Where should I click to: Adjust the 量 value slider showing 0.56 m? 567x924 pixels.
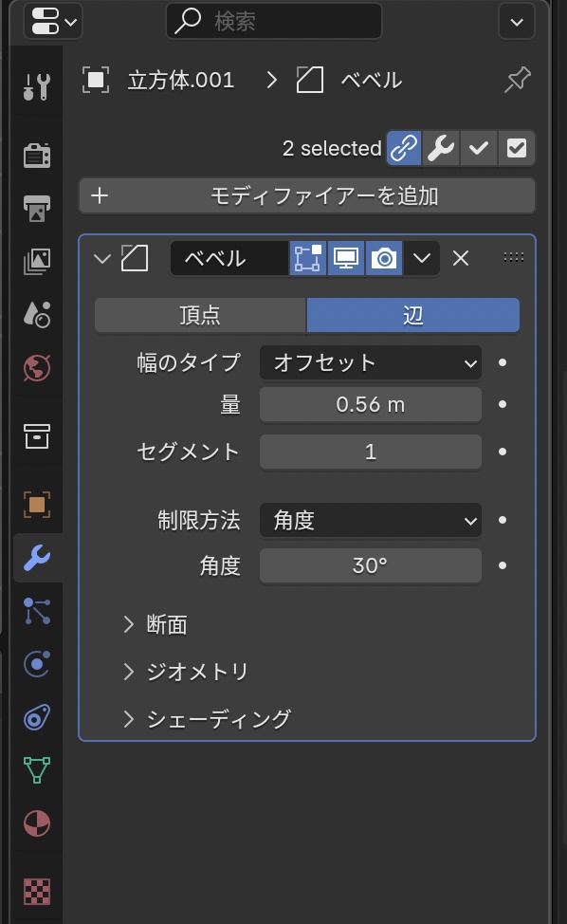pyautogui.click(x=370, y=404)
